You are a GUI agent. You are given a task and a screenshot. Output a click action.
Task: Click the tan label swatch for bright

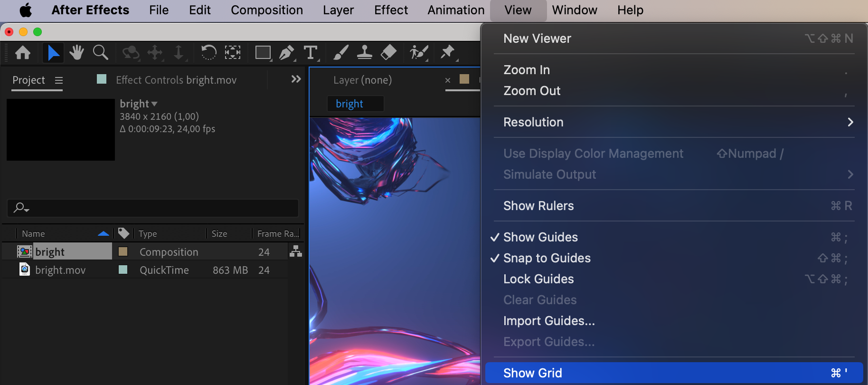123,251
